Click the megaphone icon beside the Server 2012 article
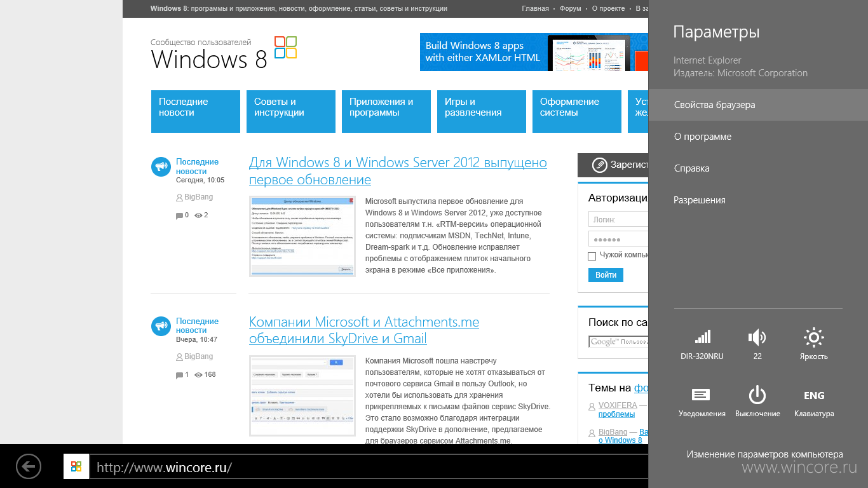This screenshot has height=488, width=868. pos(161,167)
